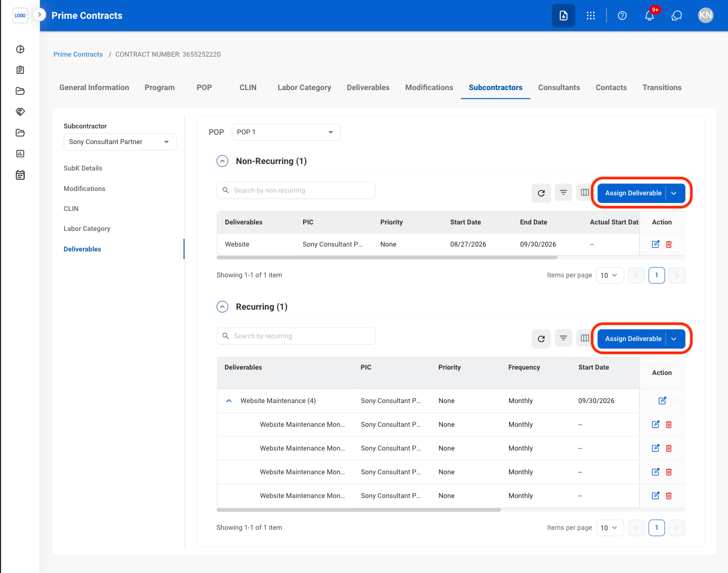The image size is (728, 573).
Task: Open the calendar sidebar icon
Action: tap(20, 175)
